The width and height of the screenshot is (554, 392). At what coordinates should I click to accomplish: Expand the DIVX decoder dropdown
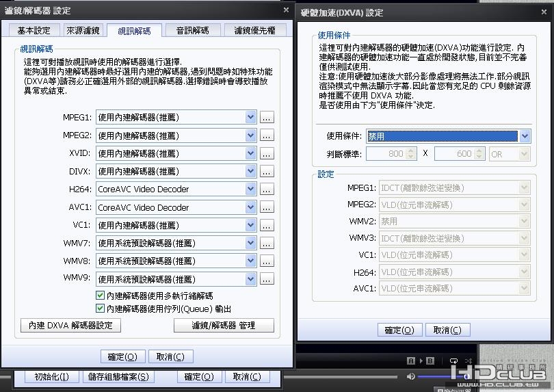tap(176, 172)
